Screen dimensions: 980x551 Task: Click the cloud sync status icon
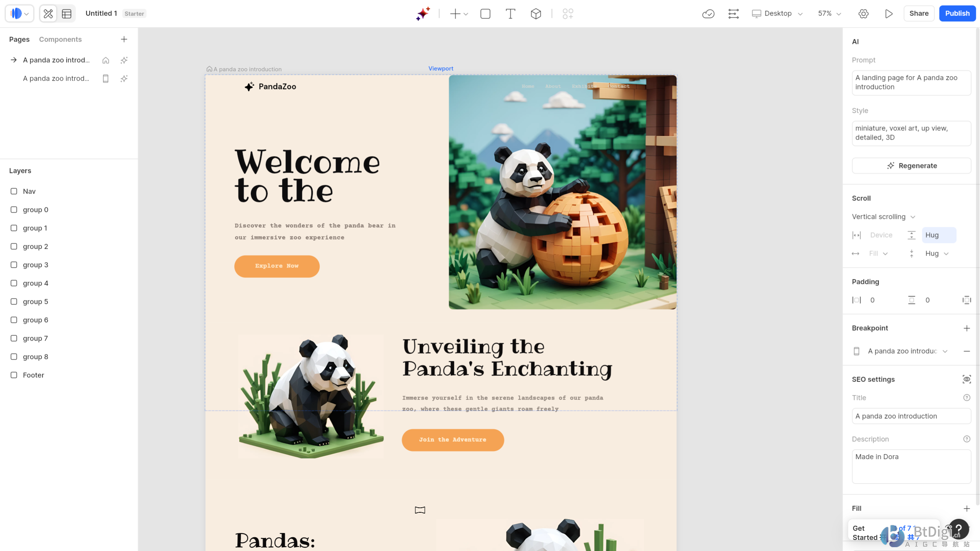point(708,14)
